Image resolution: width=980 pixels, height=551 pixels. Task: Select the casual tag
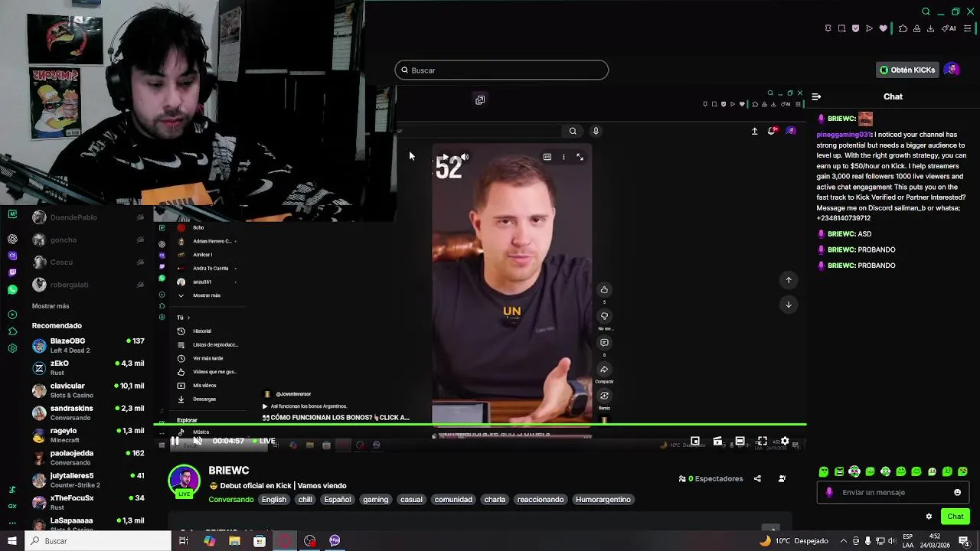[411, 500]
